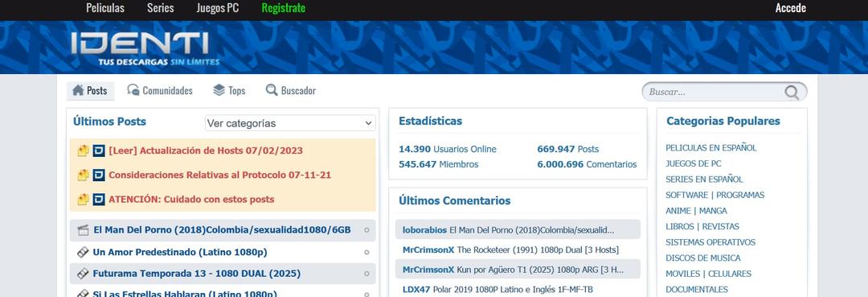Click sticky note icon beside Consideraciones Relativas
The height and width of the screenshot is (297, 868).
(x=83, y=175)
